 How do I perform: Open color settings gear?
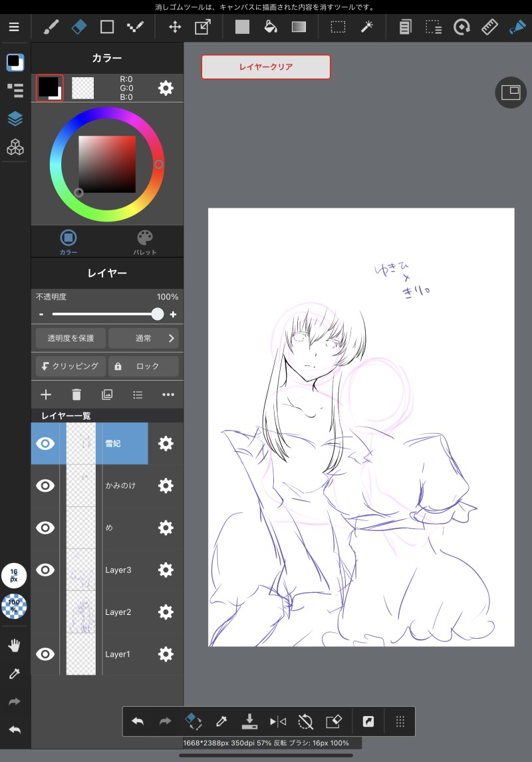point(166,88)
